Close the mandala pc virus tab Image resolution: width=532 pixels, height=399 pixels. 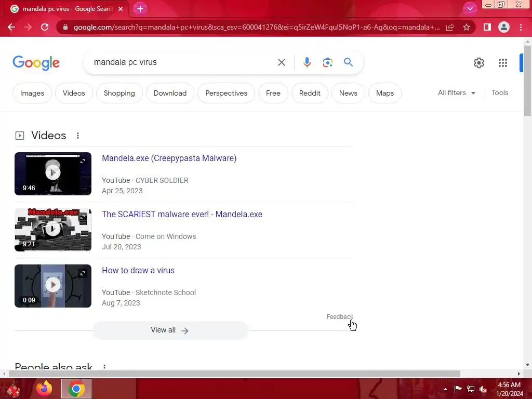(x=121, y=9)
